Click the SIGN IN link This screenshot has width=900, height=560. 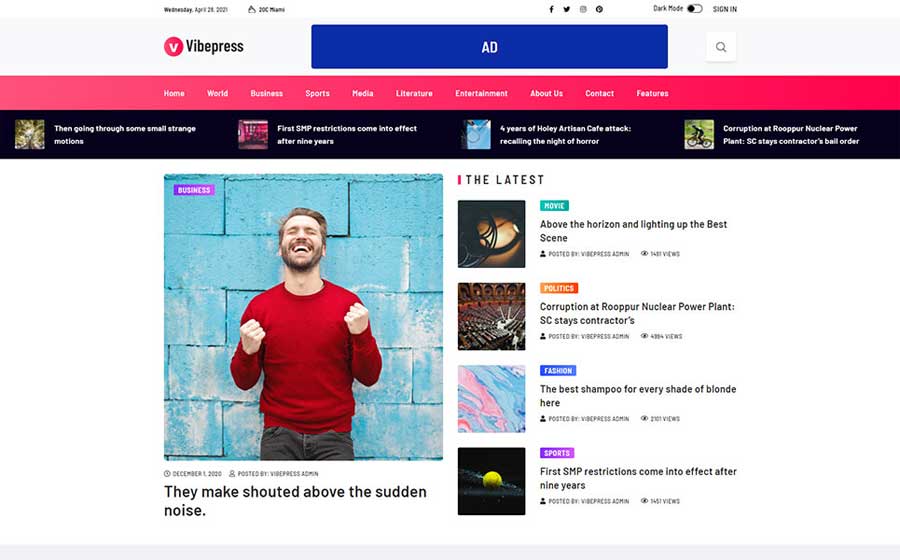tap(725, 9)
